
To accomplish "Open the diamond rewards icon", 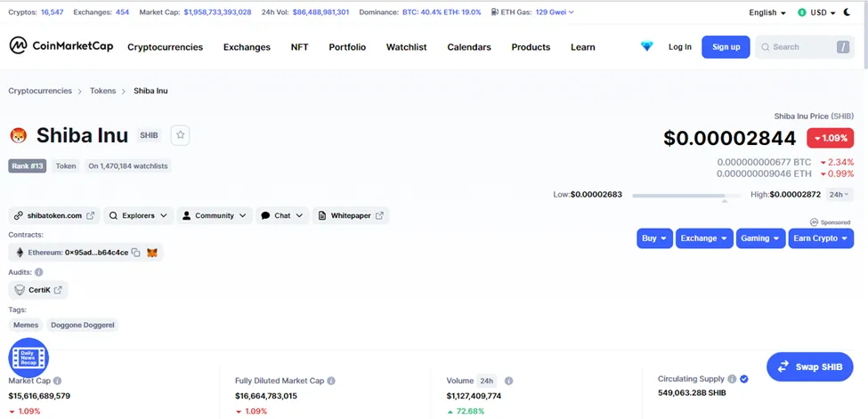I will coord(646,47).
